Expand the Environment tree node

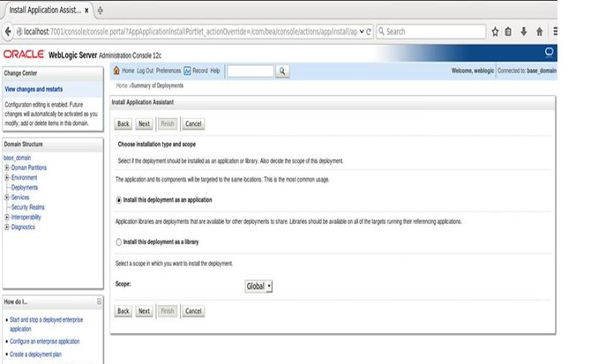7,177
